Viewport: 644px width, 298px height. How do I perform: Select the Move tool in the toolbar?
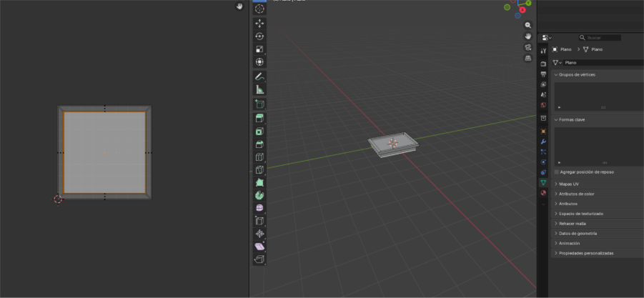(x=259, y=23)
